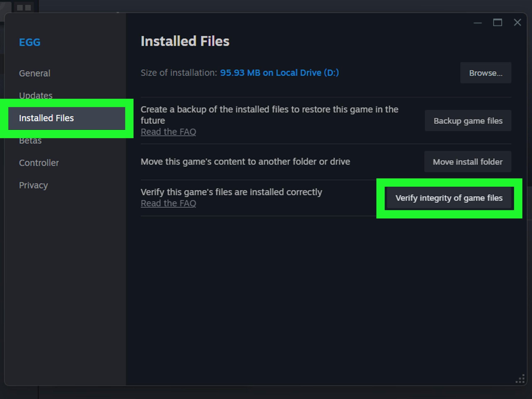Click the Installed Files page heading
Image resolution: width=532 pixels, height=399 pixels.
coord(185,41)
